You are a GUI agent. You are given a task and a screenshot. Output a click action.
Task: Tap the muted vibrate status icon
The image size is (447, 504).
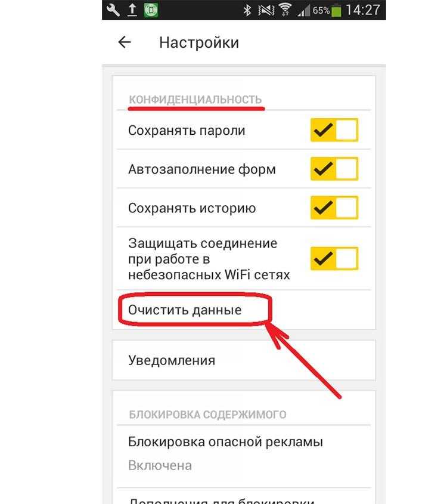tap(266, 11)
